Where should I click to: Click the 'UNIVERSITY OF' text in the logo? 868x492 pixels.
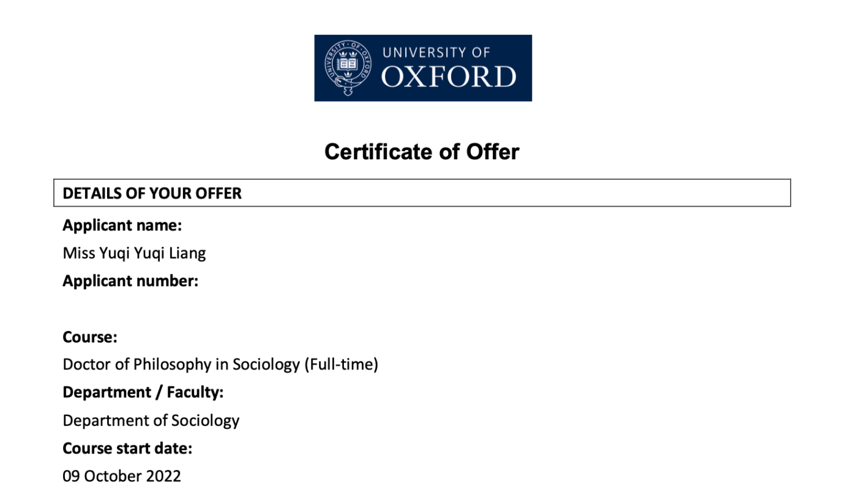436,53
